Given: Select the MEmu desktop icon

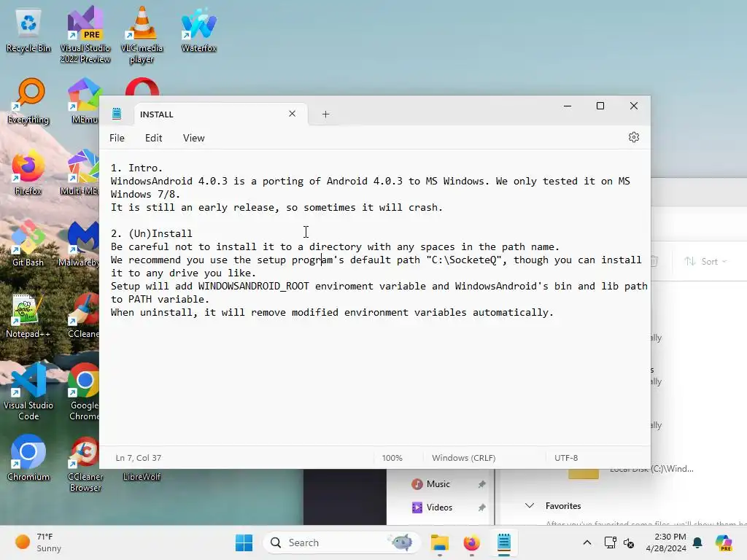Looking at the screenshot, I should 85,101.
